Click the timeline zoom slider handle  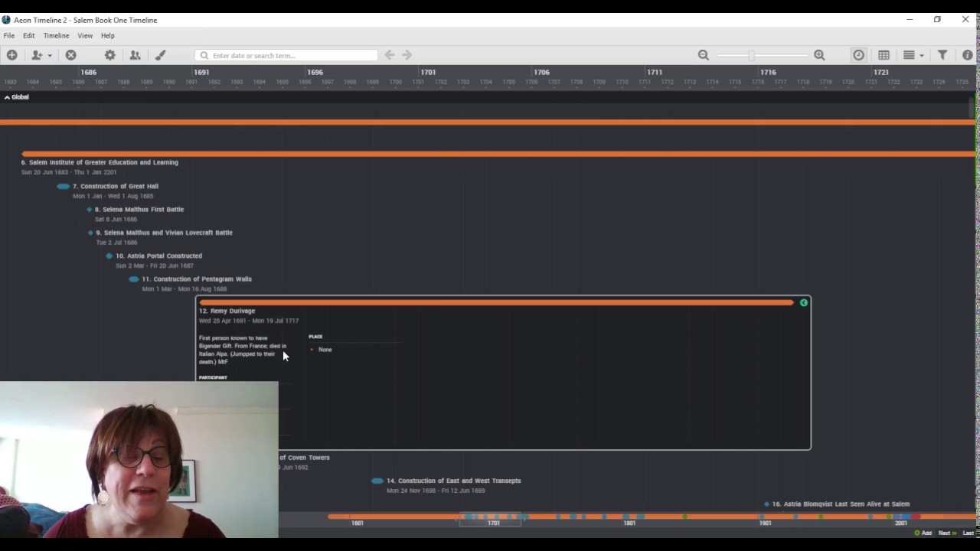point(752,55)
